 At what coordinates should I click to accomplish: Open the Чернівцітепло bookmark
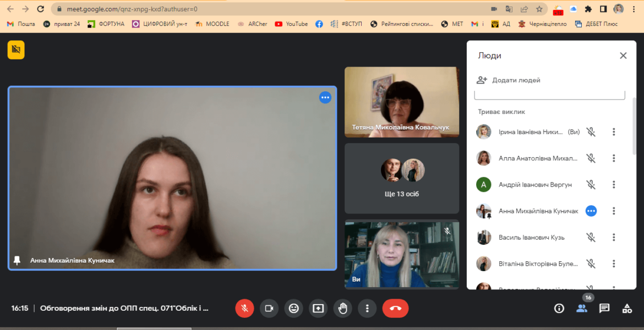543,24
